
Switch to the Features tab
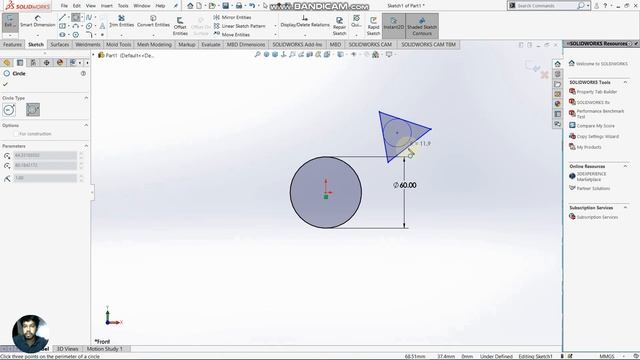[12, 44]
